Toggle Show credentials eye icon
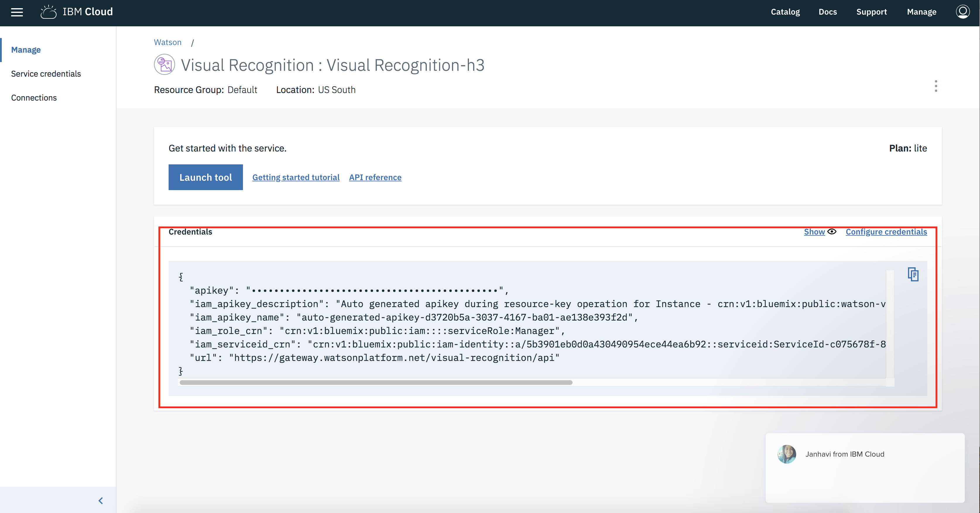Image resolution: width=980 pixels, height=513 pixels. 832,231
